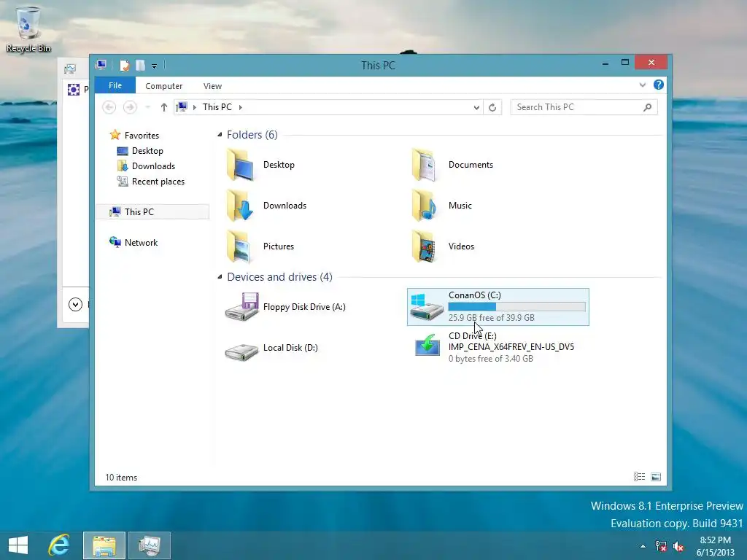Image resolution: width=747 pixels, height=560 pixels.
Task: Click the '0 bytes free of 3.40 GB' text
Action: (x=491, y=359)
